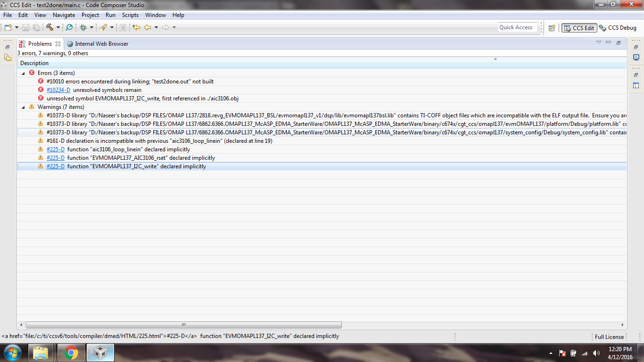Click the Save icon in toolbar
Image resolution: width=644 pixels, height=362 pixels.
pos(25,27)
